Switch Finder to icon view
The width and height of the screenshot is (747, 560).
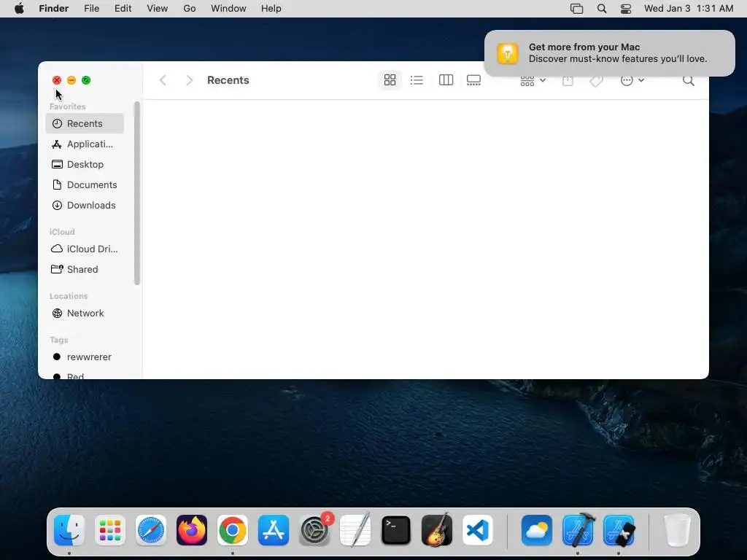tap(390, 80)
